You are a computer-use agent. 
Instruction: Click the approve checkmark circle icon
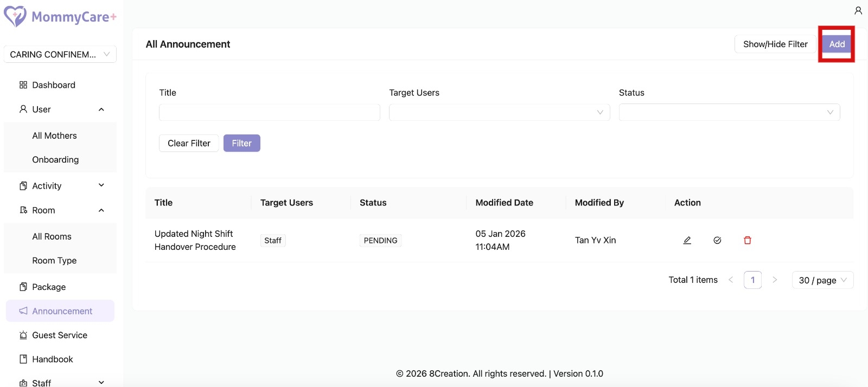coord(717,240)
